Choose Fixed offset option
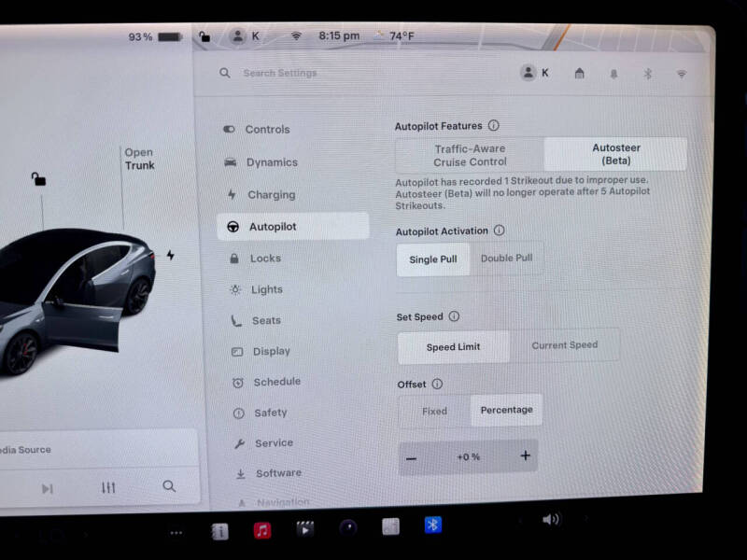 pos(434,411)
